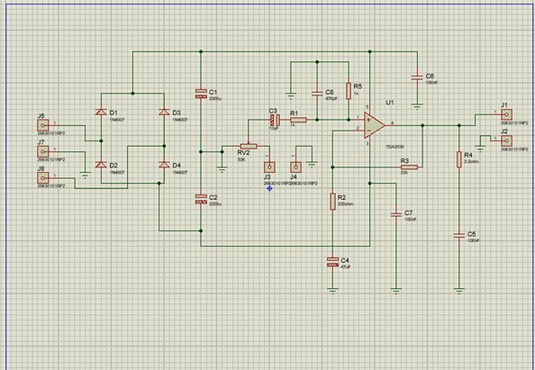The height and width of the screenshot is (370, 535).
Task: Select electrolytic capacitor C2
Action: click(201, 199)
